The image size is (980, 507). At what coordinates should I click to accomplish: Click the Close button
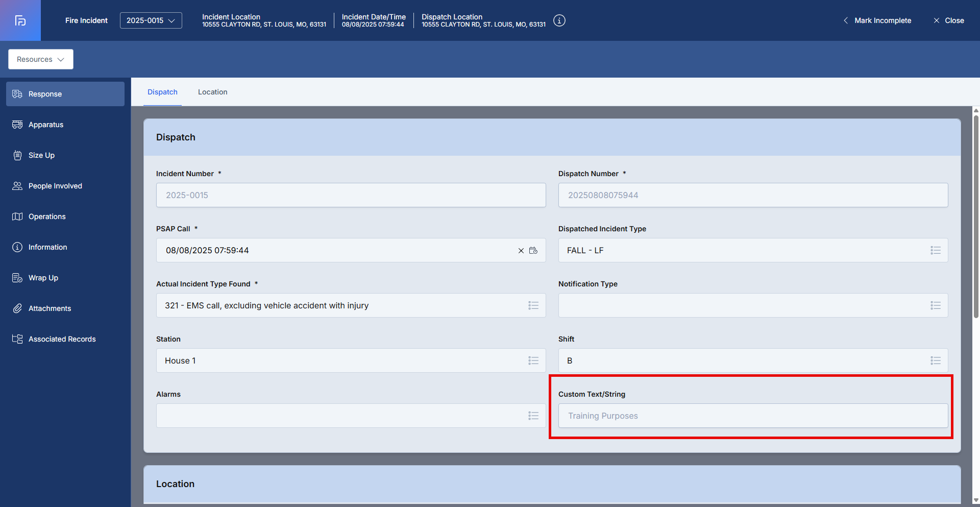tap(949, 20)
